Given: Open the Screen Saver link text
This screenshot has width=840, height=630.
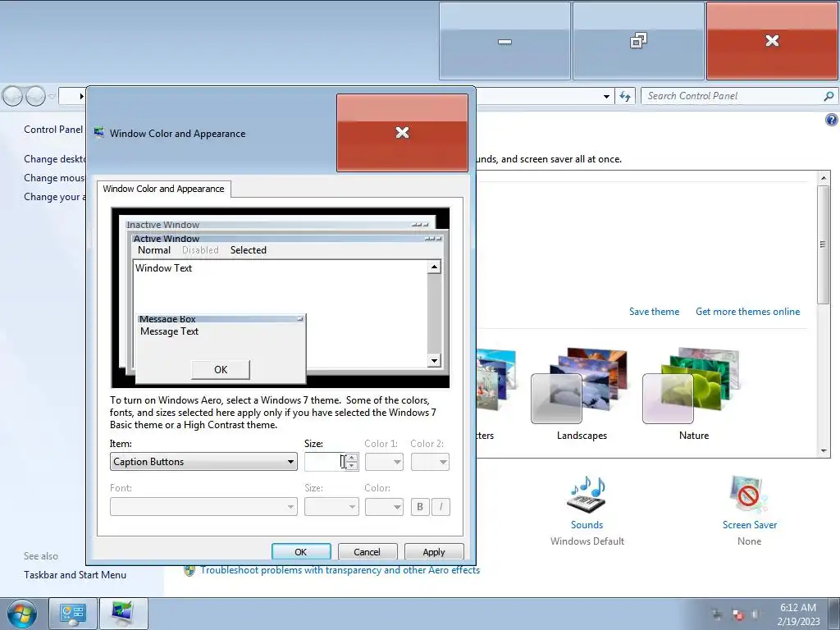Looking at the screenshot, I should pyautogui.click(x=750, y=525).
